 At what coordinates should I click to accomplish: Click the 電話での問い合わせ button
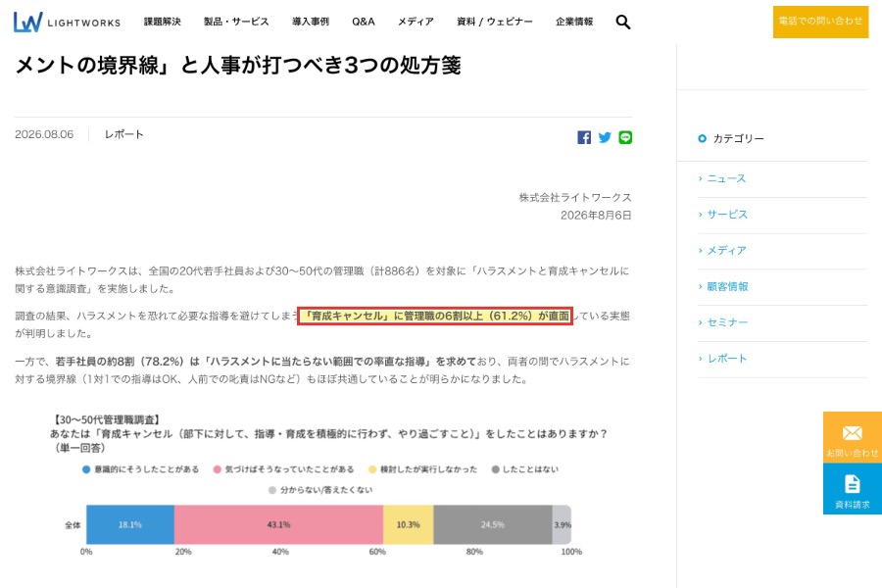click(820, 22)
